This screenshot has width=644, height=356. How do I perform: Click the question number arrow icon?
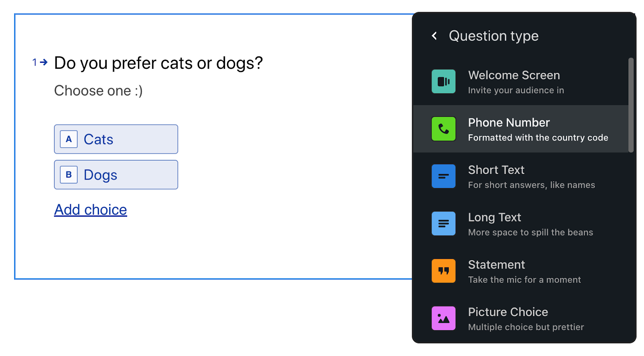click(x=44, y=62)
